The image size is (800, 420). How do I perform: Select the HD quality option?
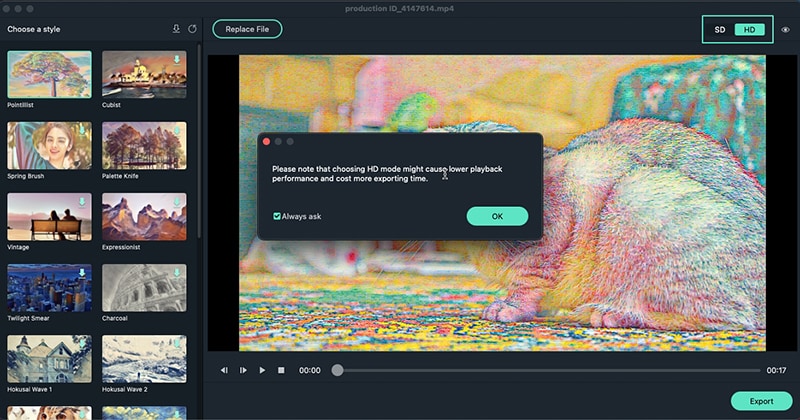(749, 30)
